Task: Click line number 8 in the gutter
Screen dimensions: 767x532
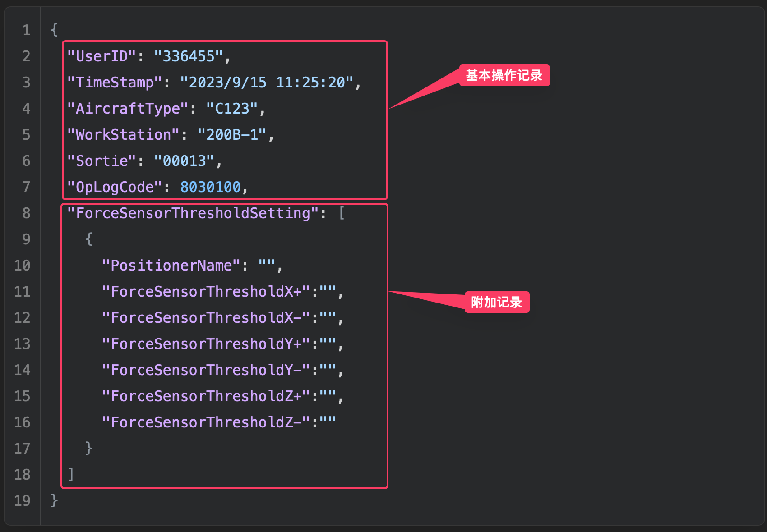Action: 27,213
